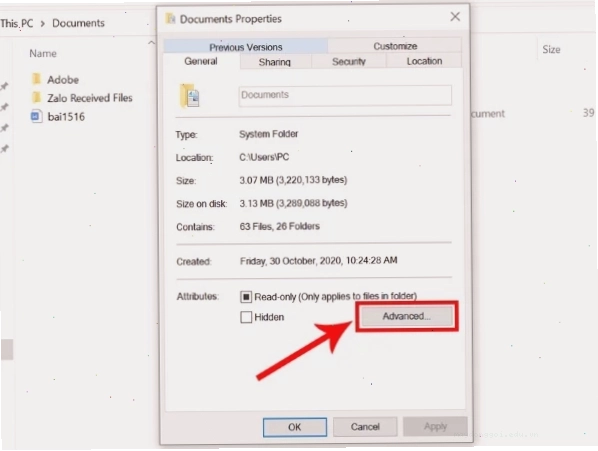Viewport: 598px width, 451px height.
Task: Click the Documents folder icon in Properties
Action: pyautogui.click(x=190, y=96)
